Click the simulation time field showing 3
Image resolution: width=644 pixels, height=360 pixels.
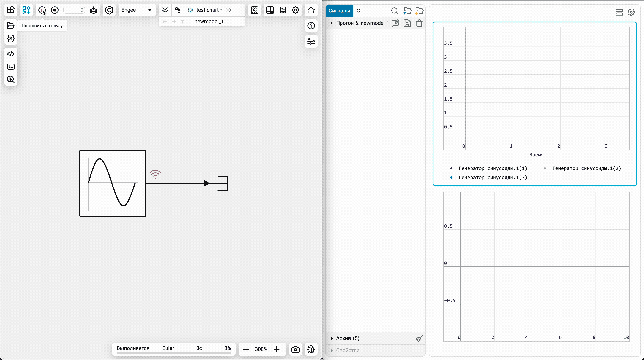click(x=74, y=10)
